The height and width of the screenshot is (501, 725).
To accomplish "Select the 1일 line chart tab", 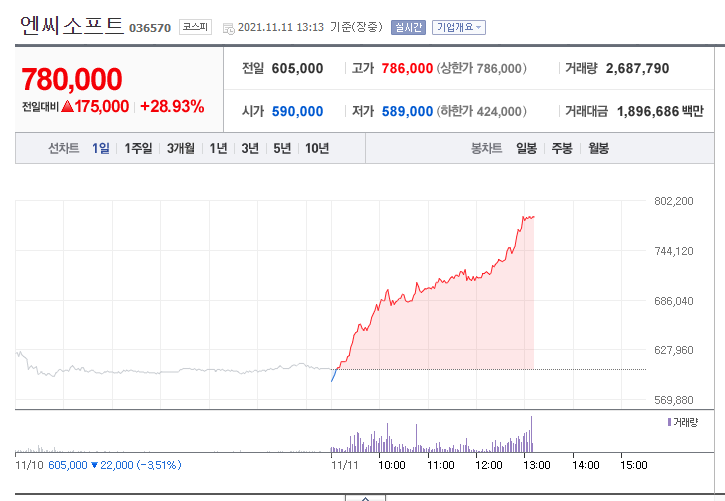I will 101,148.
